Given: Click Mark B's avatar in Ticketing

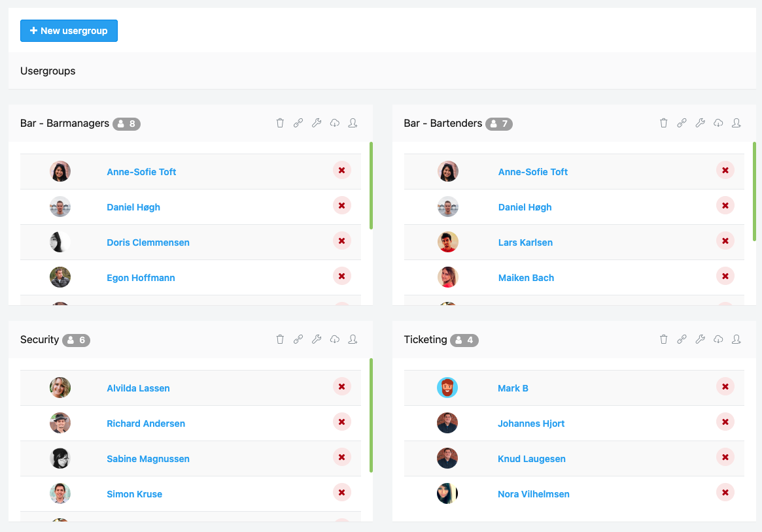Looking at the screenshot, I should point(447,388).
